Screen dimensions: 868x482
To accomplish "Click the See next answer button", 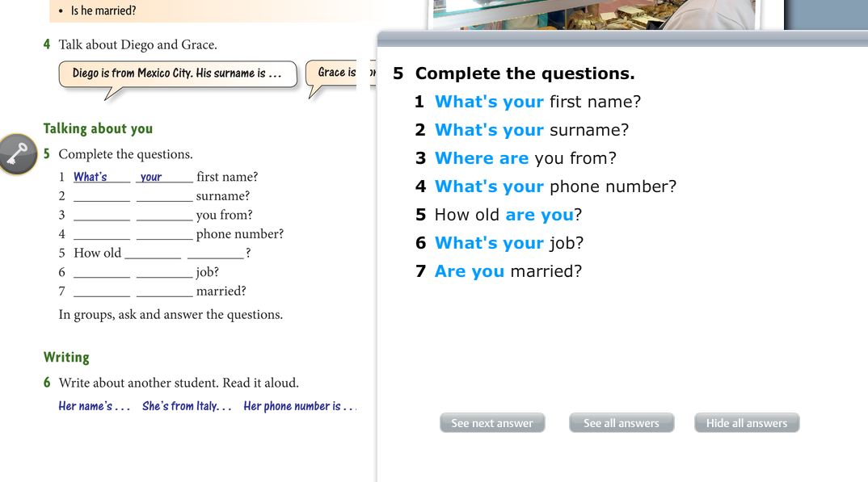I will point(492,423).
